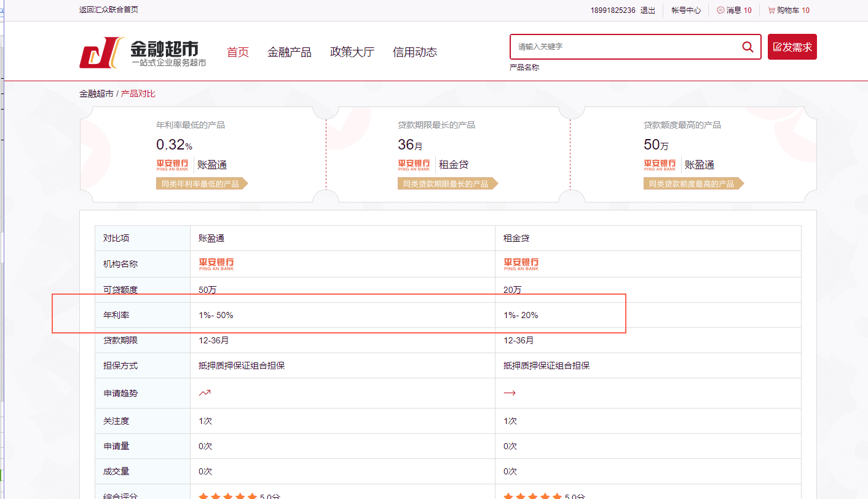Click 同类贷款期限最长的产品 ribbon tag
The height and width of the screenshot is (499, 868).
[448, 184]
